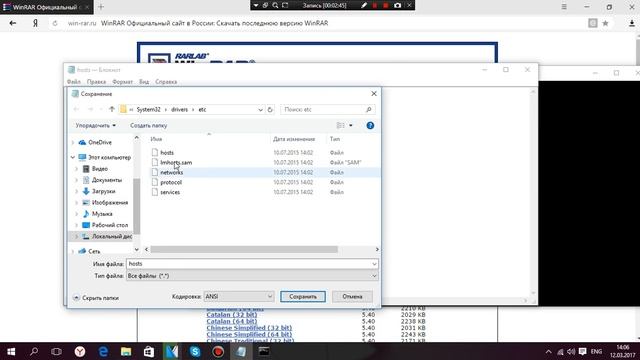Image resolution: width=640 pixels, height=360 pixels.
Task: Open the Изображения folder in tree
Action: pos(110,202)
